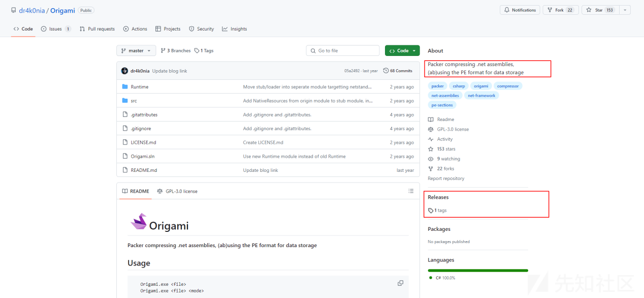Open the Origami repository name link

(x=62, y=10)
